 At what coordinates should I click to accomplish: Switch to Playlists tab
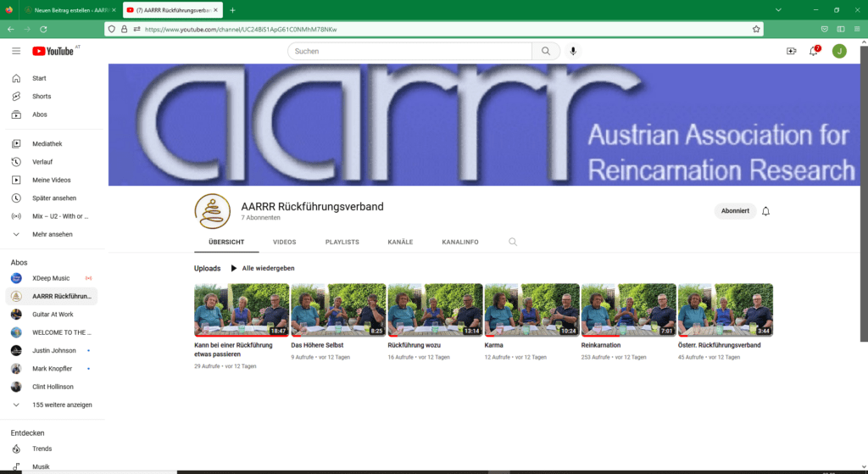click(x=342, y=242)
